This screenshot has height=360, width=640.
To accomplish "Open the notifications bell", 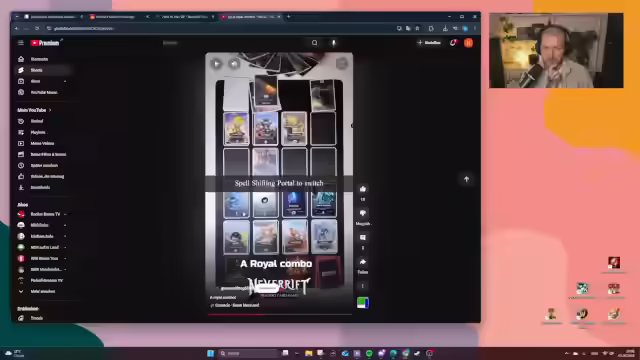I will coord(453,43).
